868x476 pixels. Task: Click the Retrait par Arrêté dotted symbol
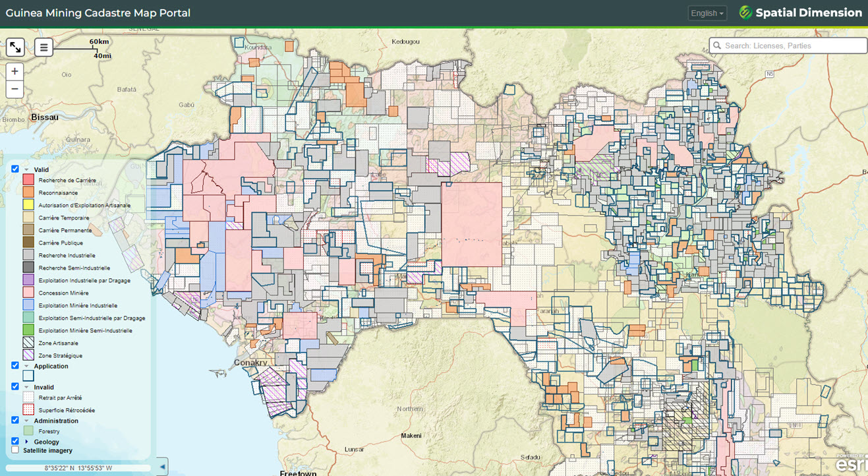28,398
